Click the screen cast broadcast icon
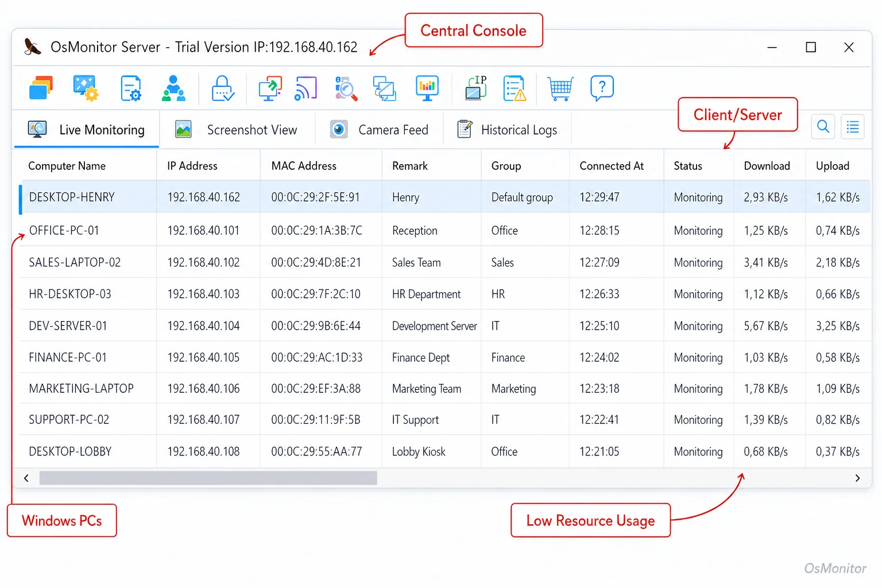Image resolution: width=882 pixels, height=588 pixels. [305, 88]
